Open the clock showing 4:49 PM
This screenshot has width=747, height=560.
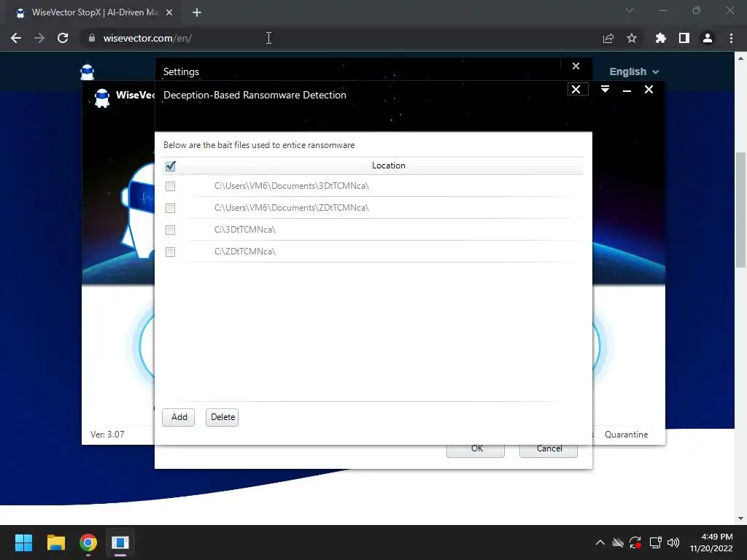click(711, 542)
